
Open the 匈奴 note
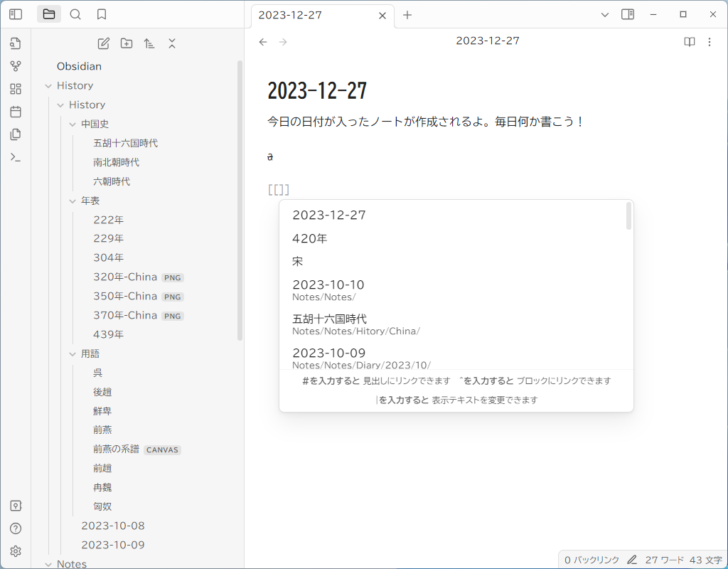[102, 506]
